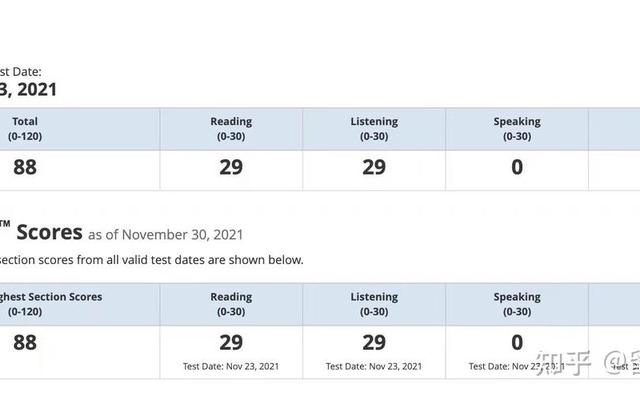Click the Reading header in the top table

[x=231, y=128]
